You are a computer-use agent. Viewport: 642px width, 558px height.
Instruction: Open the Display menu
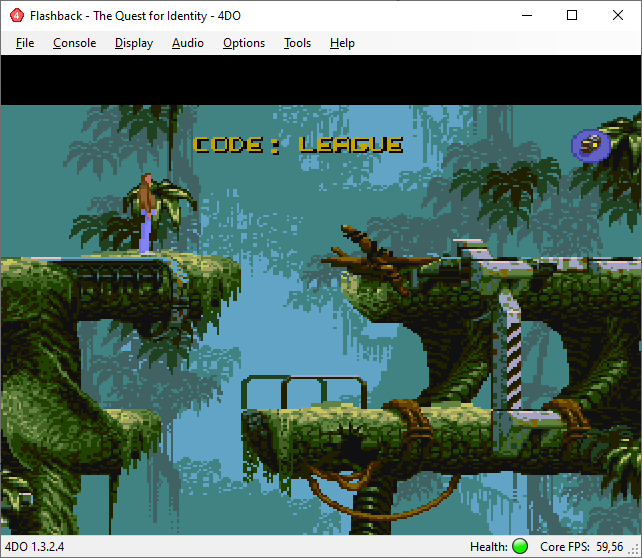coord(134,43)
